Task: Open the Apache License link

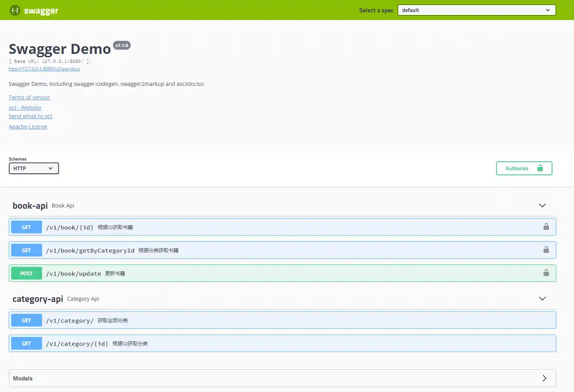Action: coord(28,127)
